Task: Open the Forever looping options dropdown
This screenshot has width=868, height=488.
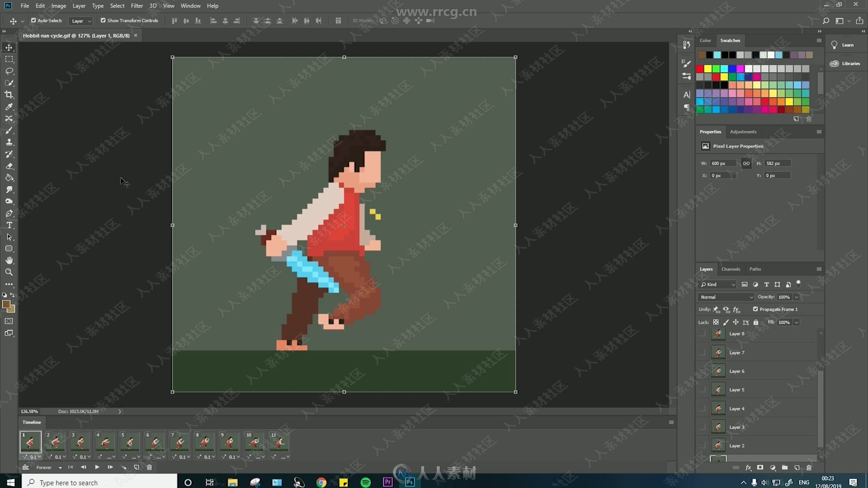Action: pyautogui.click(x=49, y=467)
